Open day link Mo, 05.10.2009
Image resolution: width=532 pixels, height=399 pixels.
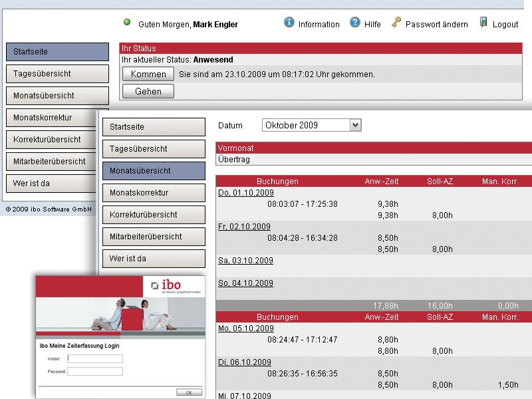[246, 329]
